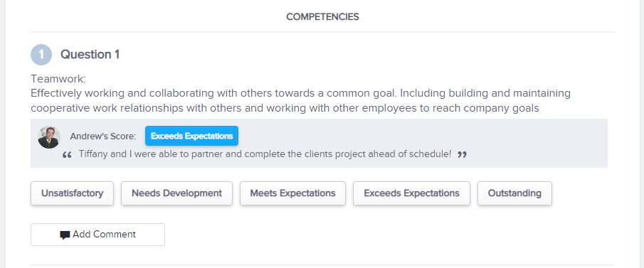Select the Unsatisfactory rating
The height and width of the screenshot is (268, 644).
pos(73,193)
